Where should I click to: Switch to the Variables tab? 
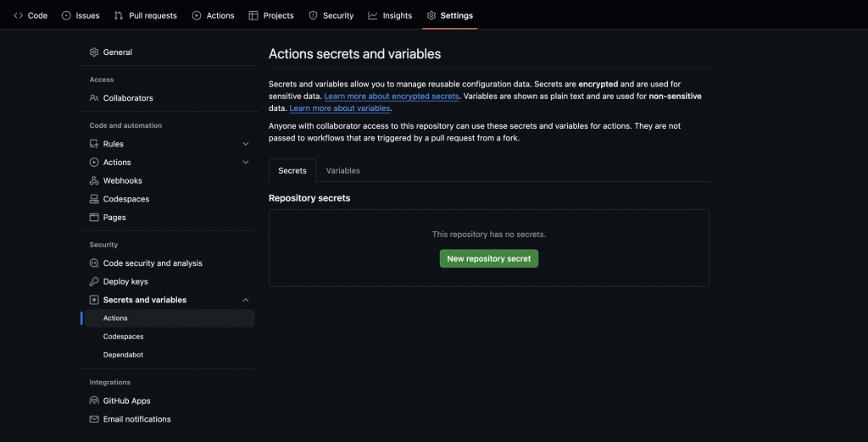(342, 170)
